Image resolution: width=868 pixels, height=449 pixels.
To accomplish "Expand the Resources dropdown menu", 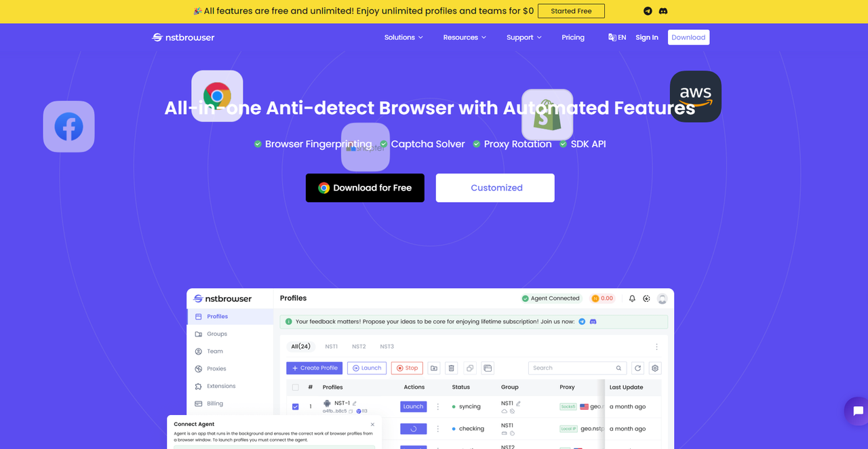I will (x=465, y=37).
